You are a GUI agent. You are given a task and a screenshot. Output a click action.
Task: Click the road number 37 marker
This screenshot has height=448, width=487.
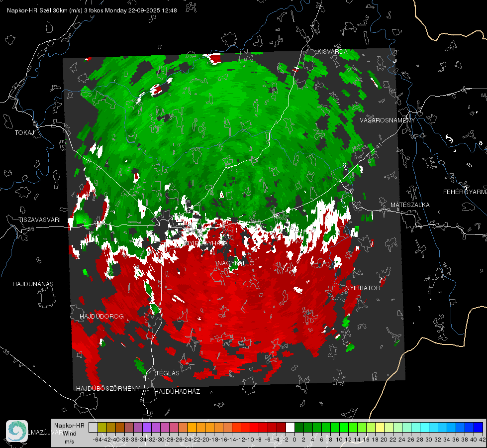pos(15,85)
